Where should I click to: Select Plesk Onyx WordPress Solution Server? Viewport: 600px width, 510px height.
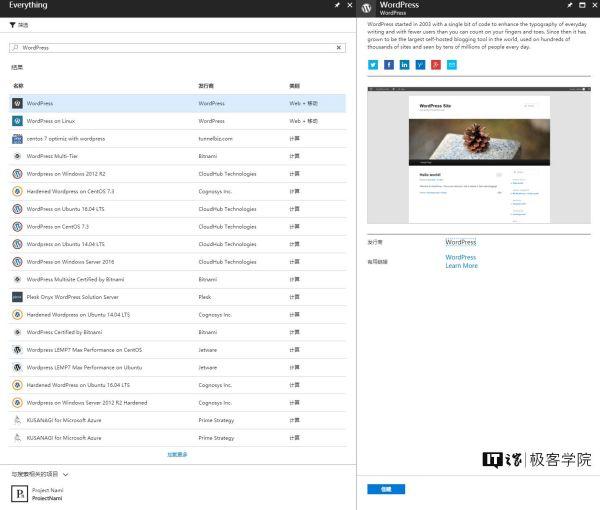(x=72, y=297)
